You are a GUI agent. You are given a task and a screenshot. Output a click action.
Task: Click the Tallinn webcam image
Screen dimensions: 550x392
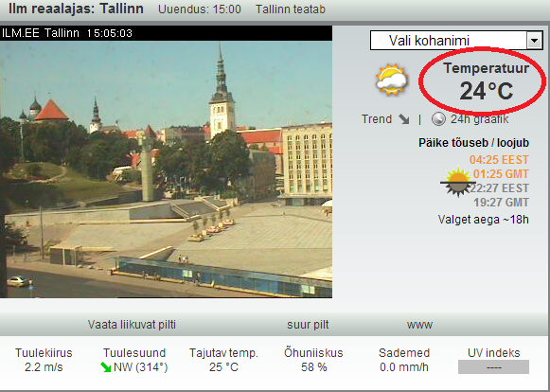pos(166,169)
